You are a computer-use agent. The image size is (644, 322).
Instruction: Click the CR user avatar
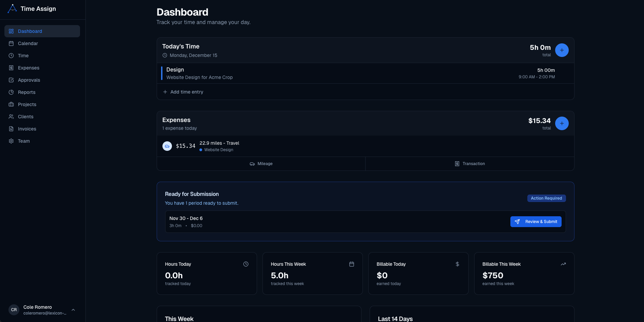pos(14,310)
